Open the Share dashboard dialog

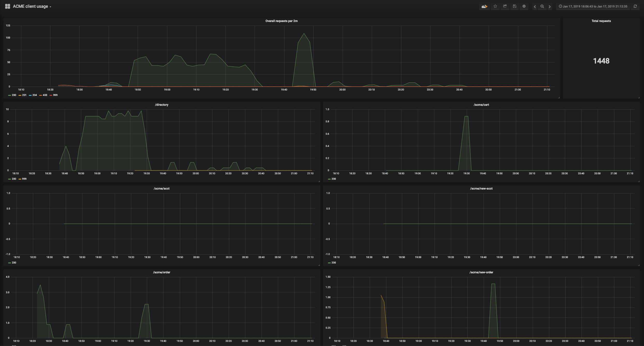point(505,6)
